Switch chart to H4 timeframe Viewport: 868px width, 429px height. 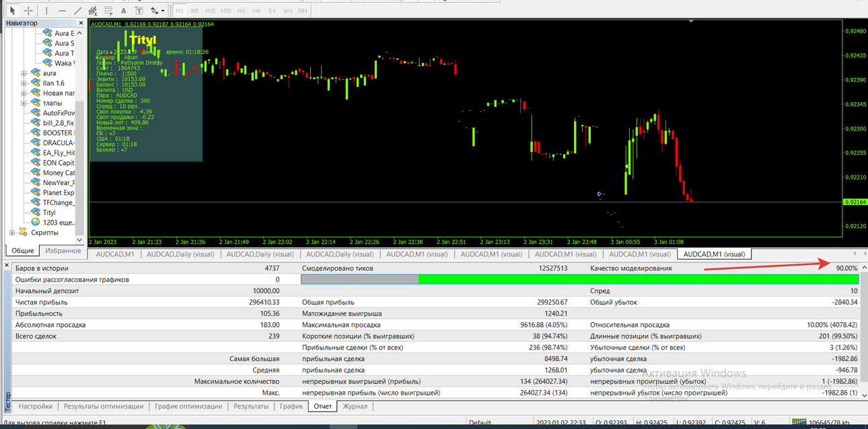coord(256,11)
